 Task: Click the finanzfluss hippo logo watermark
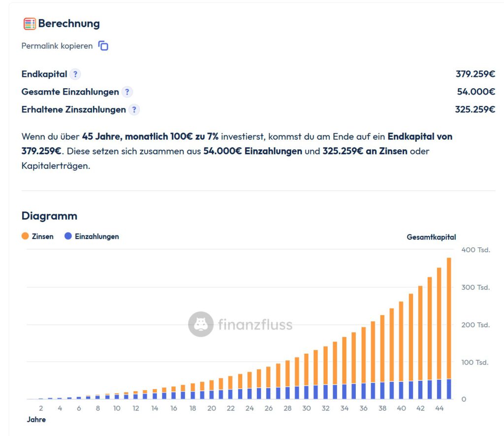point(200,324)
